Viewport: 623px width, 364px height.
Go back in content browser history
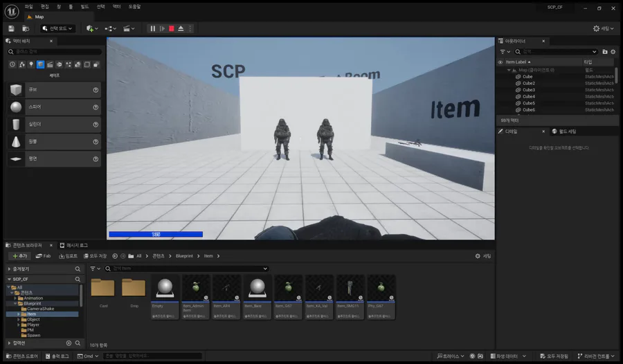coord(115,256)
